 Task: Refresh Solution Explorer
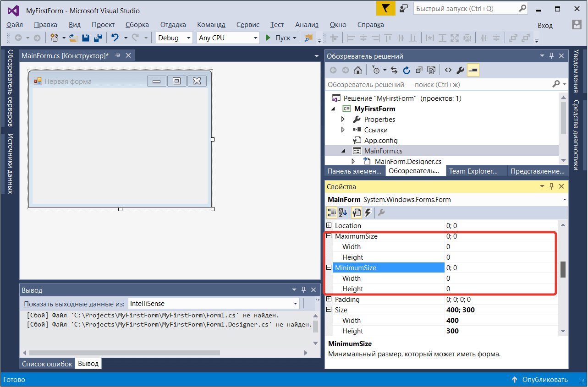[x=407, y=70]
